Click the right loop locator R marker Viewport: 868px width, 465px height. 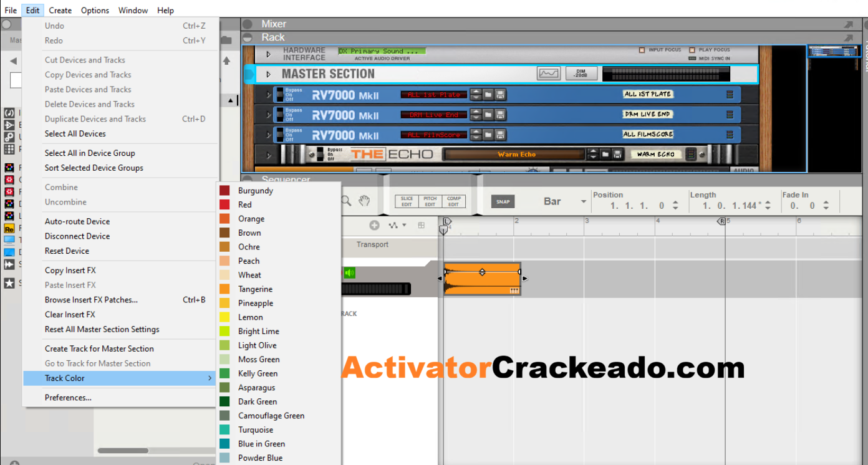[x=721, y=221]
